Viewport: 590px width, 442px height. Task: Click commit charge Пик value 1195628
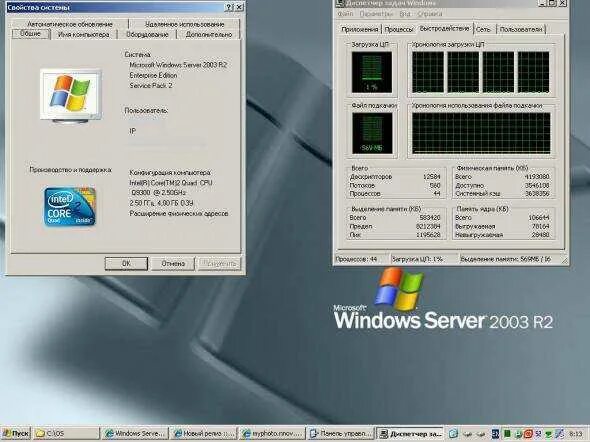point(428,235)
